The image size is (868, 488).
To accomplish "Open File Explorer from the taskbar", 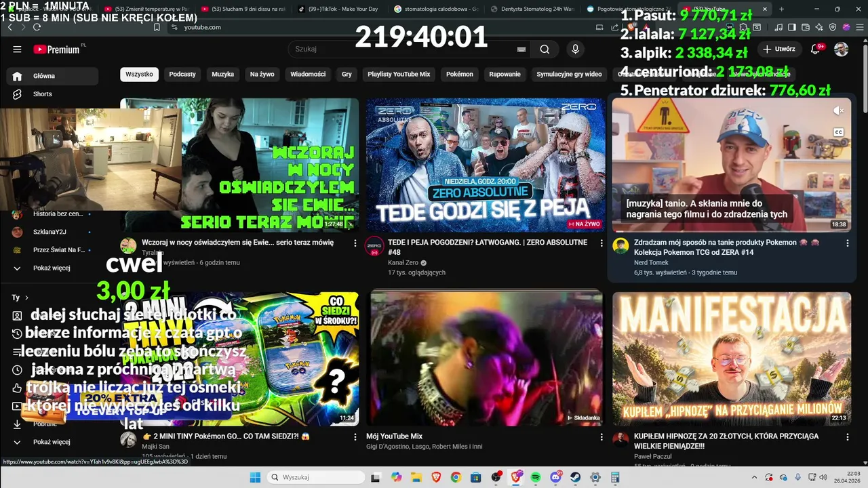I will click(416, 477).
